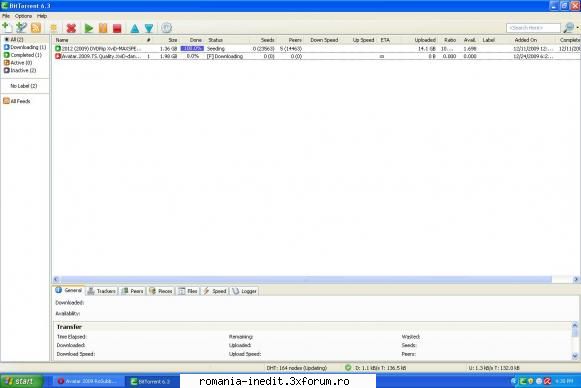
Task: Switch to the General tab
Action: tap(69, 290)
